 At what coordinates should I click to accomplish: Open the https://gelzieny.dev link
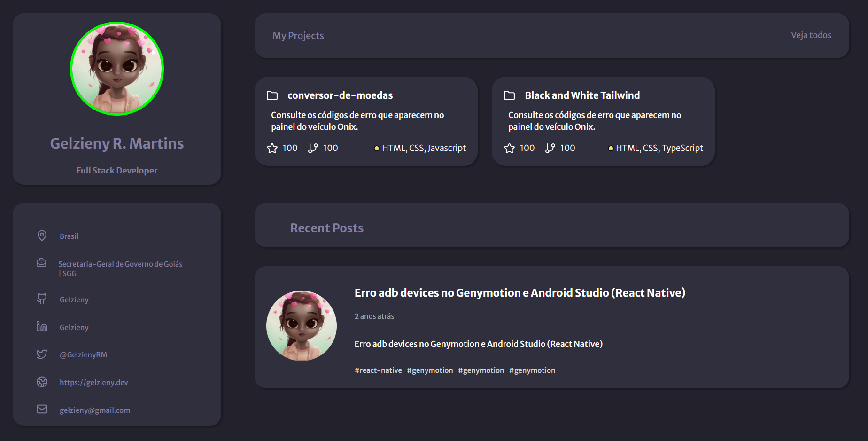coord(93,382)
